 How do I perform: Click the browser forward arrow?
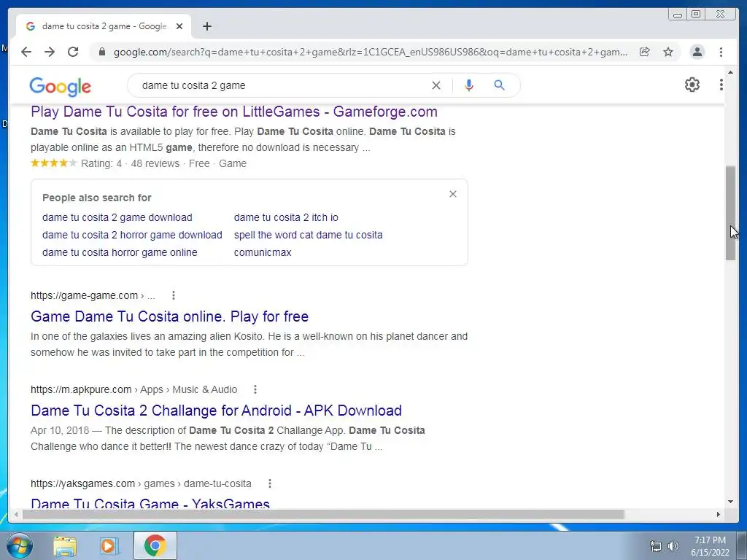(x=50, y=52)
